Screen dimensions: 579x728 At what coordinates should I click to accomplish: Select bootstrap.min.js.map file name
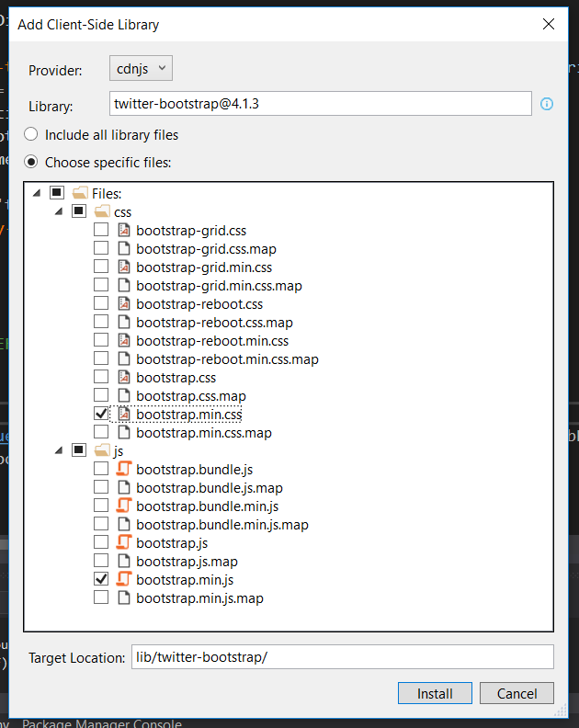click(x=199, y=598)
